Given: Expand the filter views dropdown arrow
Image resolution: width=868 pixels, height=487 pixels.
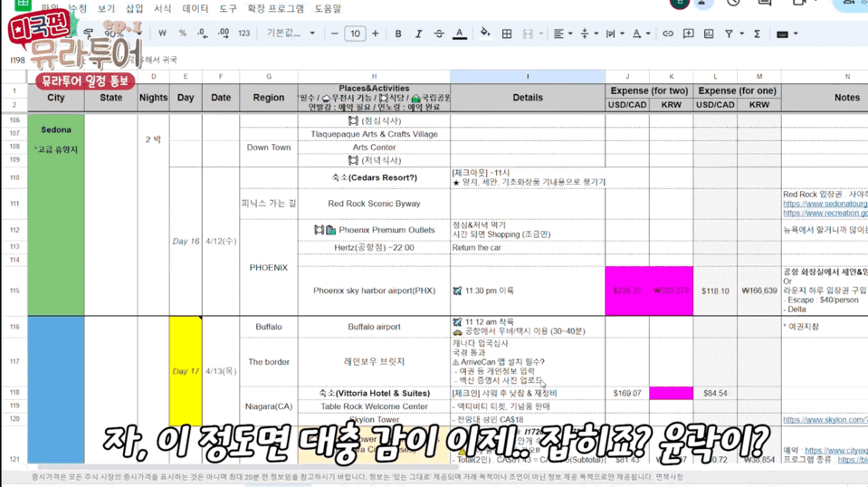Looking at the screenshot, I should pyautogui.click(x=742, y=33).
